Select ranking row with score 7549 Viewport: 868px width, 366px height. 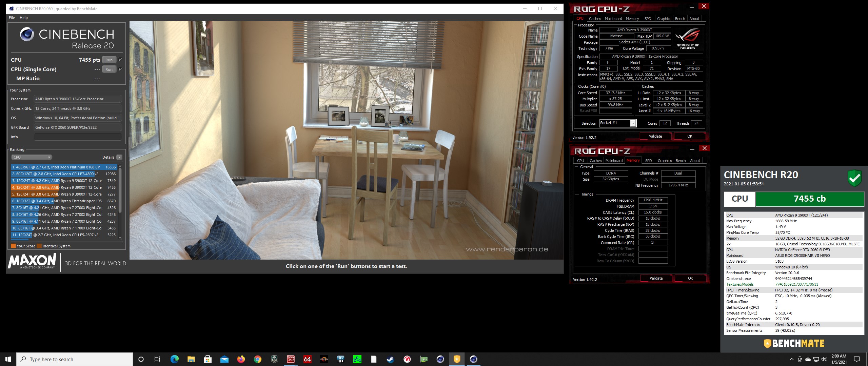pyautogui.click(x=64, y=181)
